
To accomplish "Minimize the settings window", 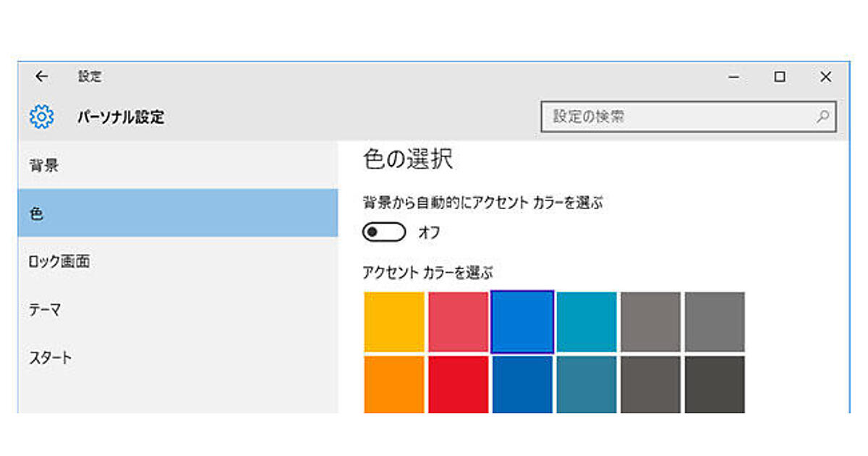I will coord(734,77).
